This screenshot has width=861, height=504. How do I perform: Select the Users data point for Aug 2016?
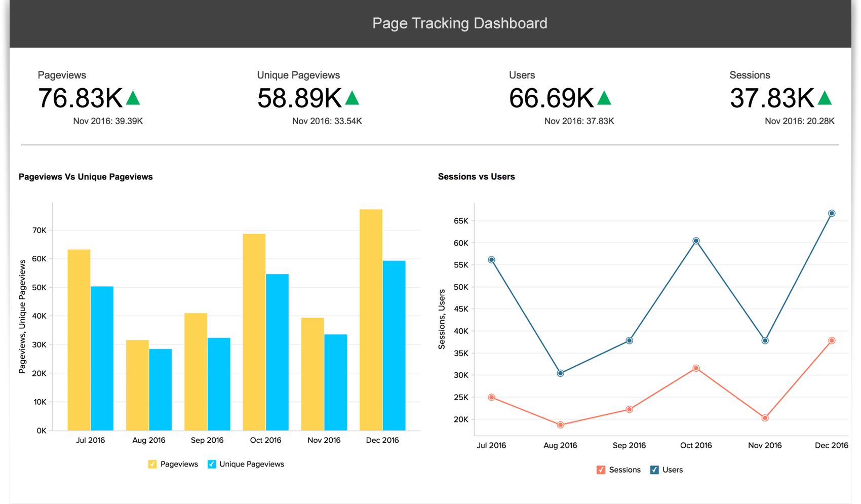560,373
